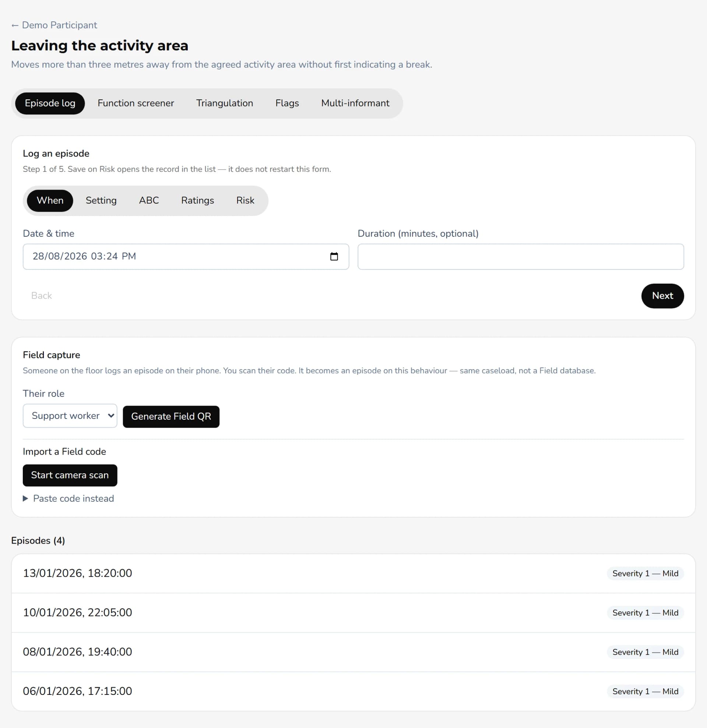Open episode 06/01/2026, 17:15:00
Image resolution: width=707 pixels, height=728 pixels.
click(353, 692)
